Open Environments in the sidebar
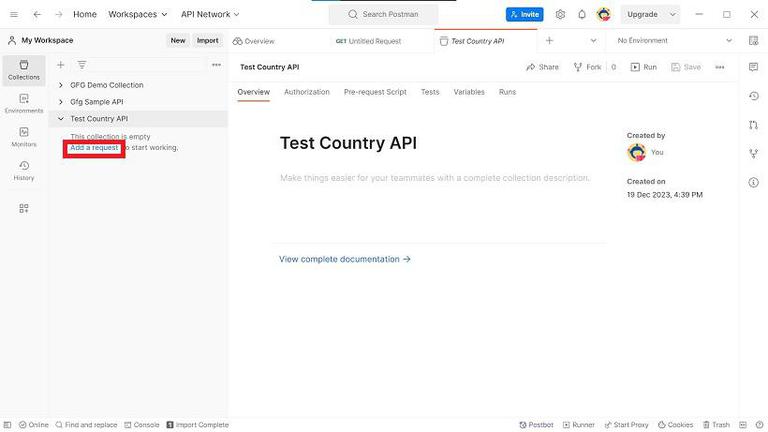This screenshot has height=432, width=768. point(24,104)
